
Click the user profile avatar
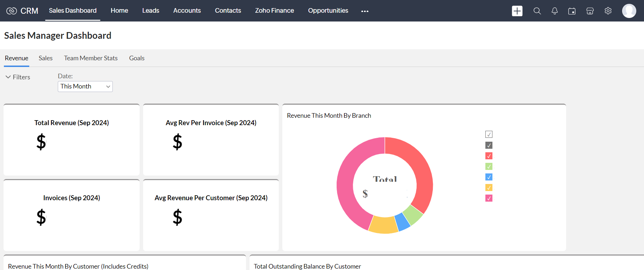(629, 11)
